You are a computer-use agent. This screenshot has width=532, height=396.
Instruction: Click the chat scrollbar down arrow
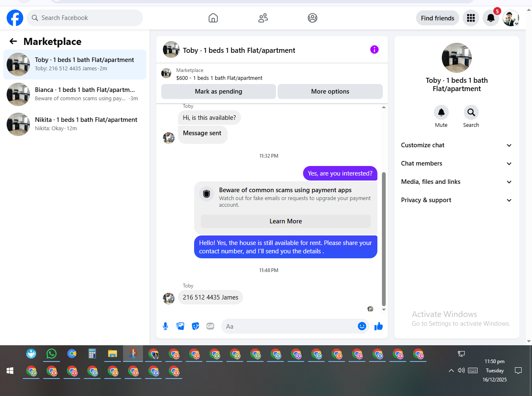click(x=384, y=309)
